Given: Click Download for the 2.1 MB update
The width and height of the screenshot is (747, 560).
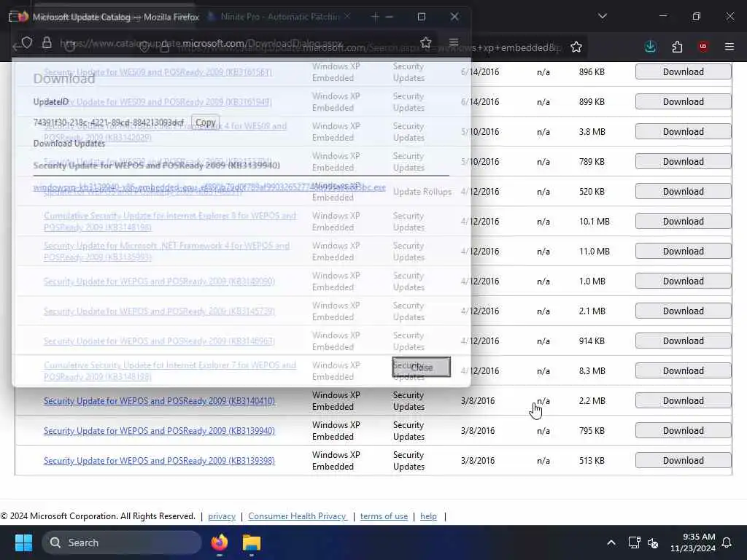Looking at the screenshot, I should tap(683, 311).
